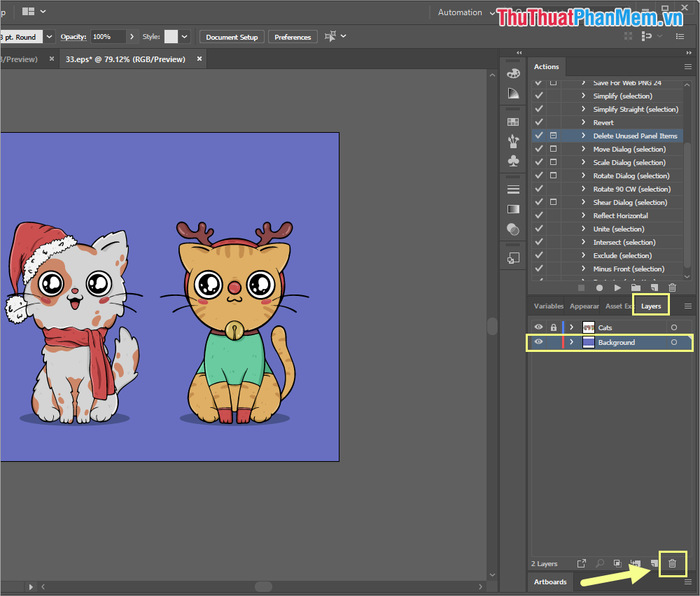Open the Actions panel menu

[x=688, y=67]
